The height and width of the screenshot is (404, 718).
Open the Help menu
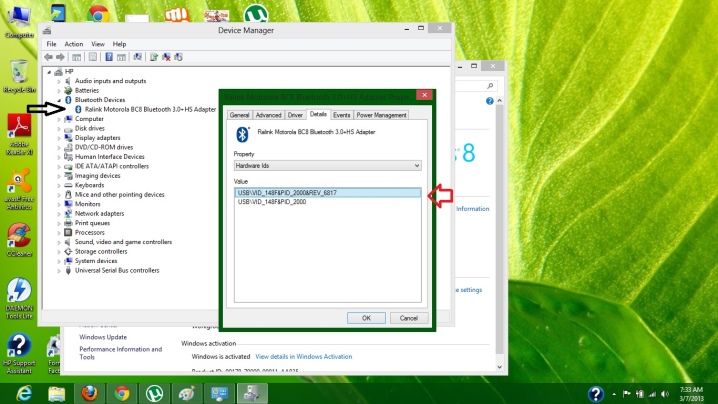[119, 44]
